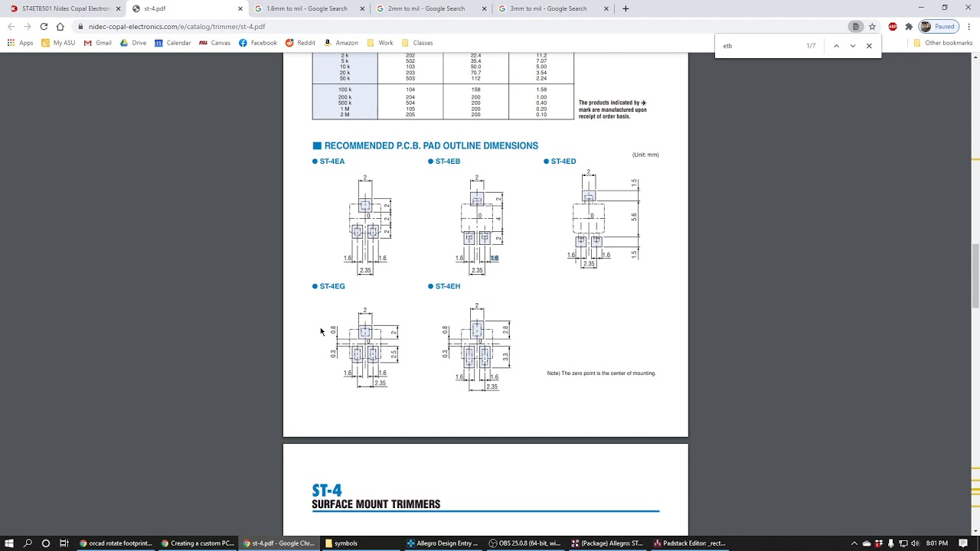Reload the st-4.pdf page
This screenshot has width=980, height=551.
click(x=44, y=26)
